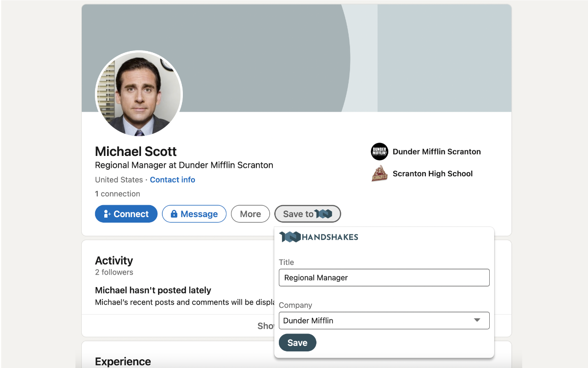Screen dimensions: 588x368
Task: Click the Handshakes logo in the popup header
Action: pyautogui.click(x=318, y=237)
